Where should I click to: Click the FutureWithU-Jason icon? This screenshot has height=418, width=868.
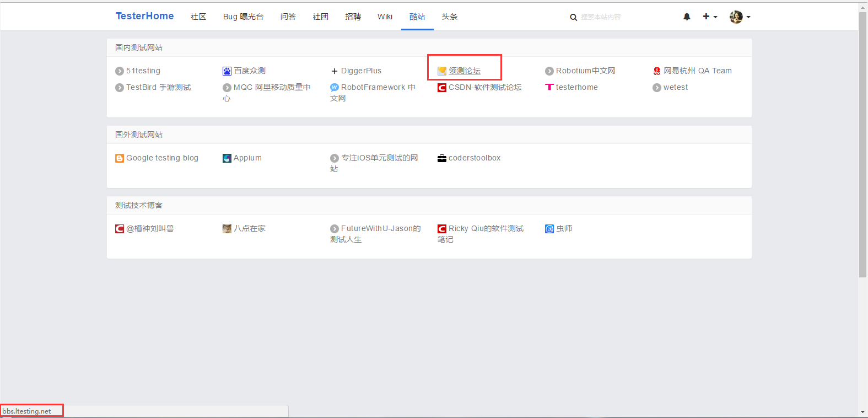pos(335,229)
